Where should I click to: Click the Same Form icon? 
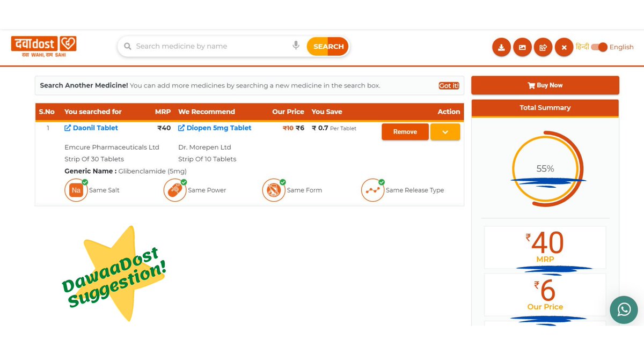[273, 190]
